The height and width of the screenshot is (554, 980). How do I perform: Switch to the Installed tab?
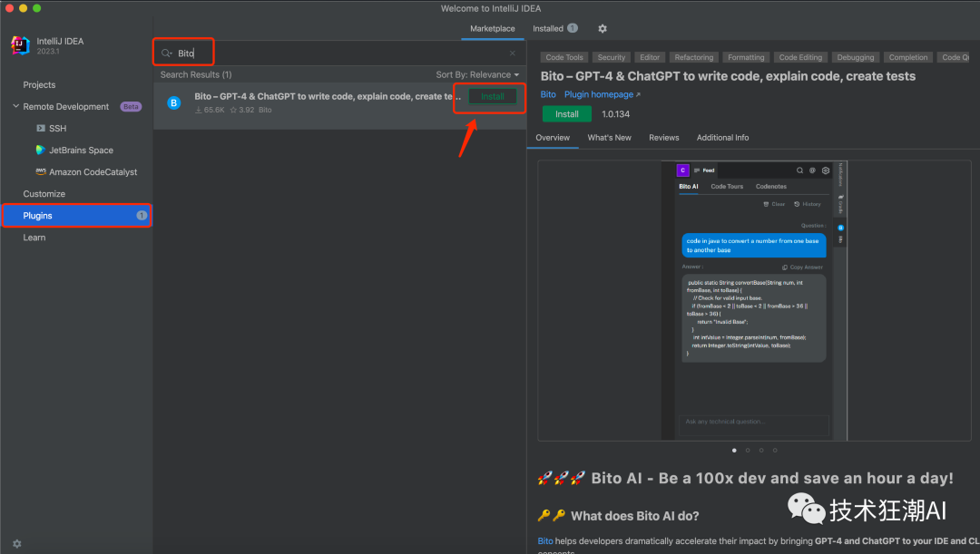[x=548, y=29]
